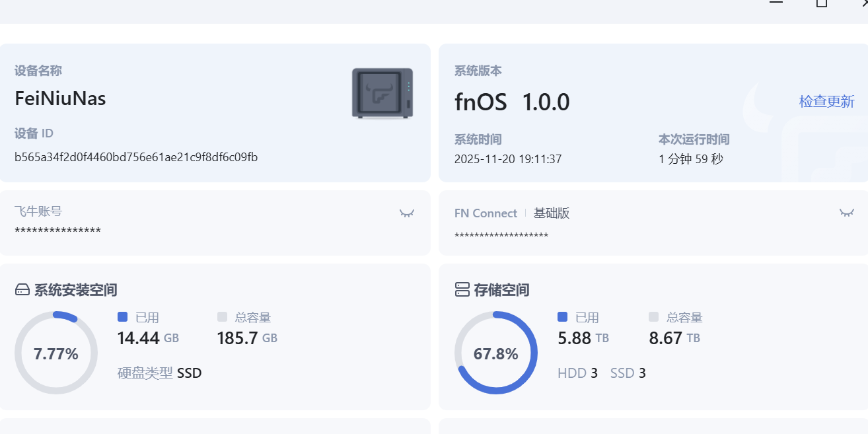The height and width of the screenshot is (434, 868).
Task: Click grey 总容量 swatch under 系统安装空间
Action: click(x=222, y=317)
